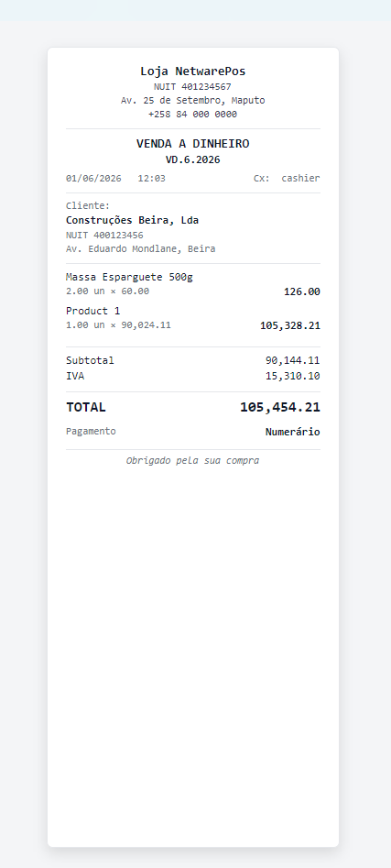Select the 126.00 line amount
This screenshot has height=868, width=391.
pos(302,291)
